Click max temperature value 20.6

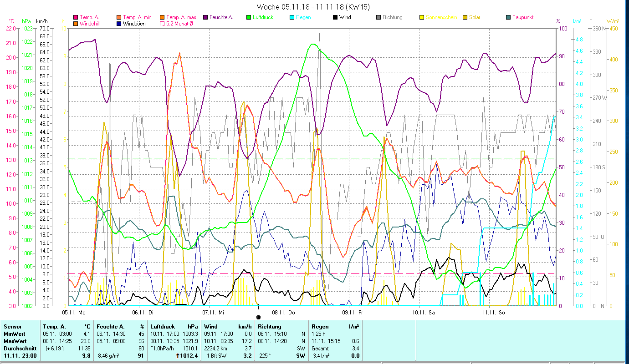coord(86,341)
